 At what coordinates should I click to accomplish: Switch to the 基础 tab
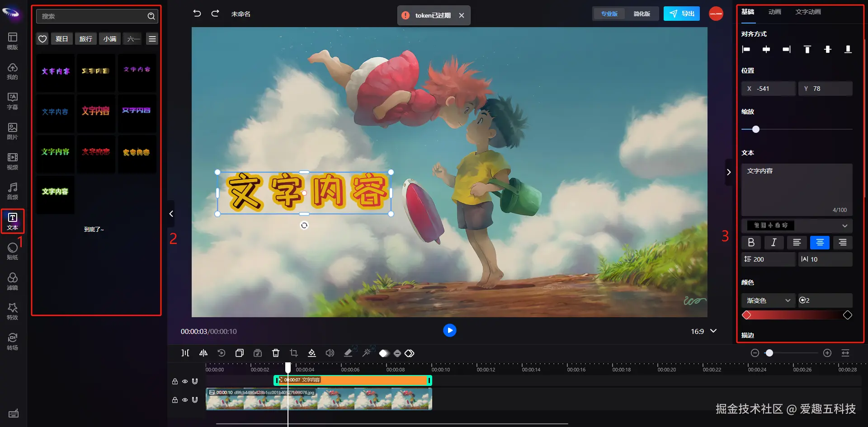748,12
